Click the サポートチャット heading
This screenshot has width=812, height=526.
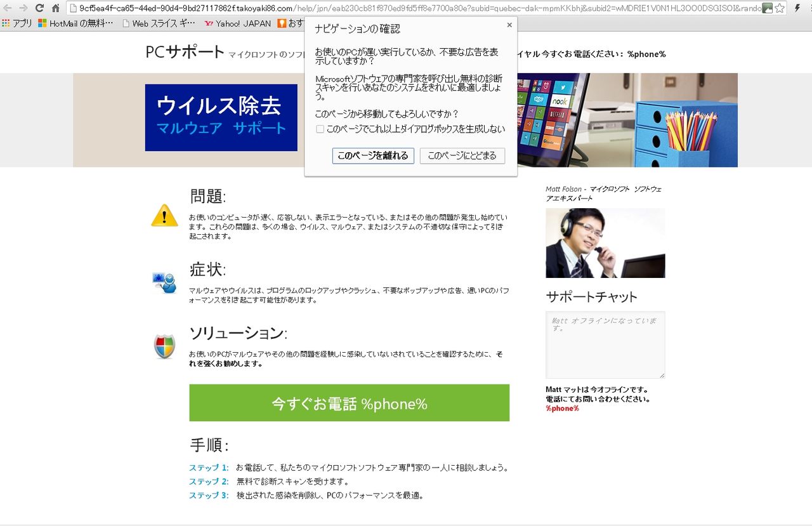[592, 296]
